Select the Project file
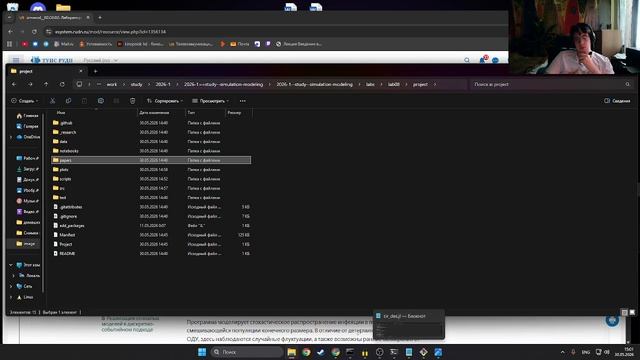640x360 pixels. tap(151, 244)
